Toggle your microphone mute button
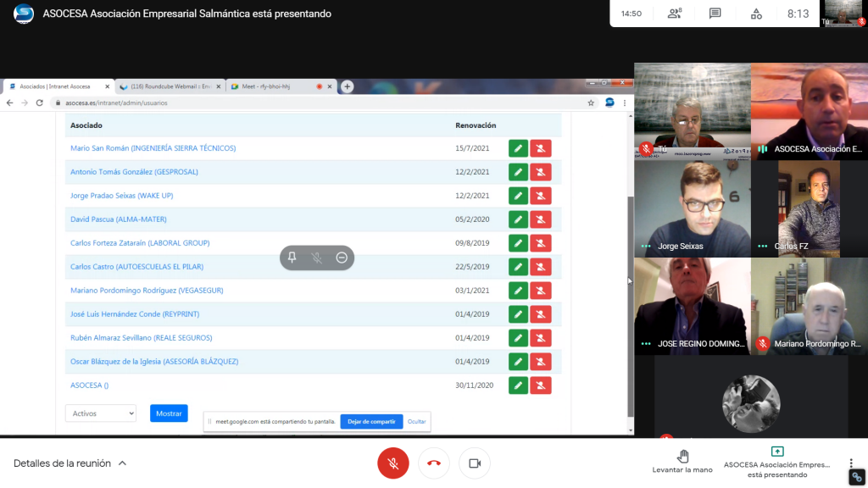Screen dimensions: 868x488 [x=393, y=463]
